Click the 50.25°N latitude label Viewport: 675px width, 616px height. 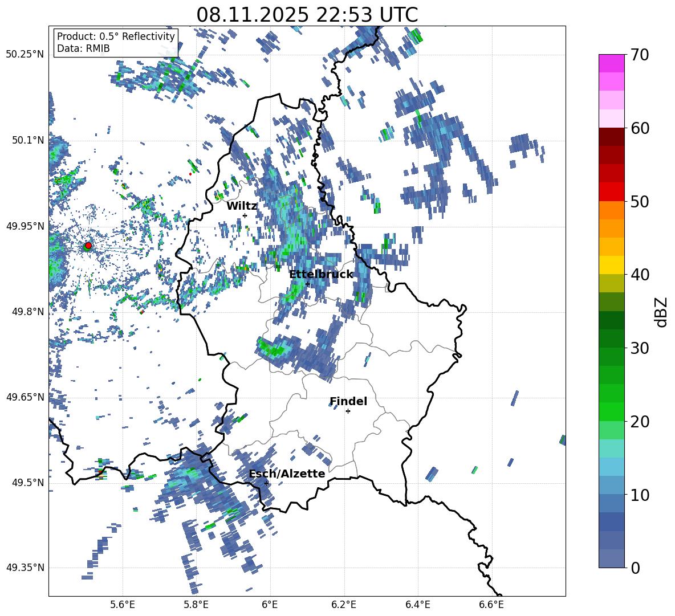(25, 54)
